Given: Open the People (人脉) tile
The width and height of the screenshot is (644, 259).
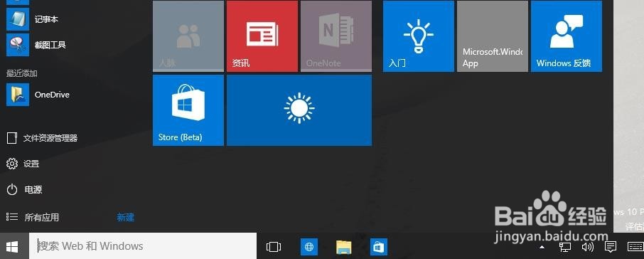Looking at the screenshot, I should coord(188,36).
